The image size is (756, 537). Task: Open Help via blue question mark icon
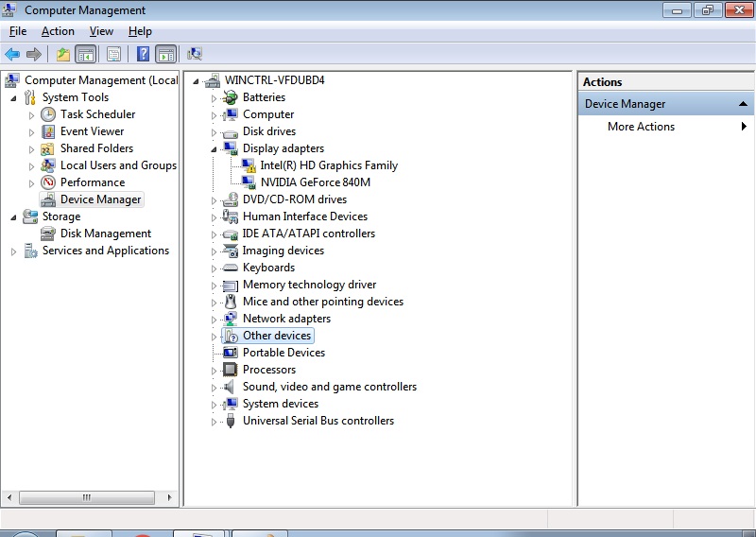[x=144, y=54]
